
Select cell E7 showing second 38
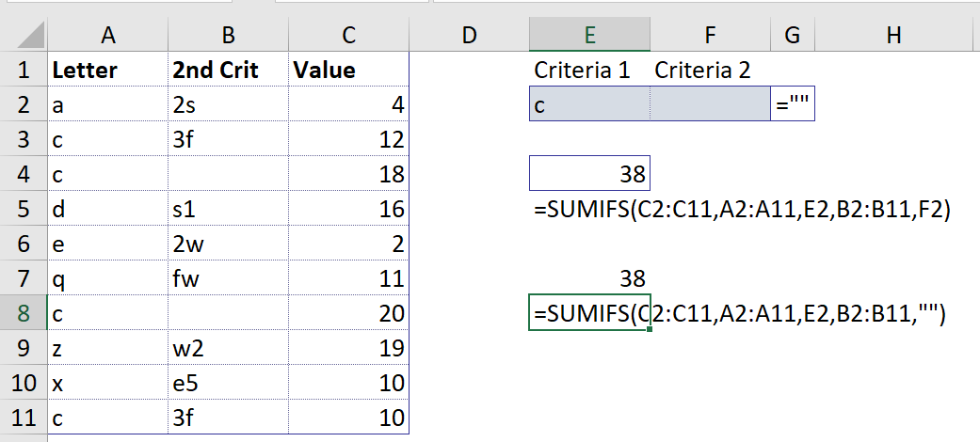click(589, 277)
